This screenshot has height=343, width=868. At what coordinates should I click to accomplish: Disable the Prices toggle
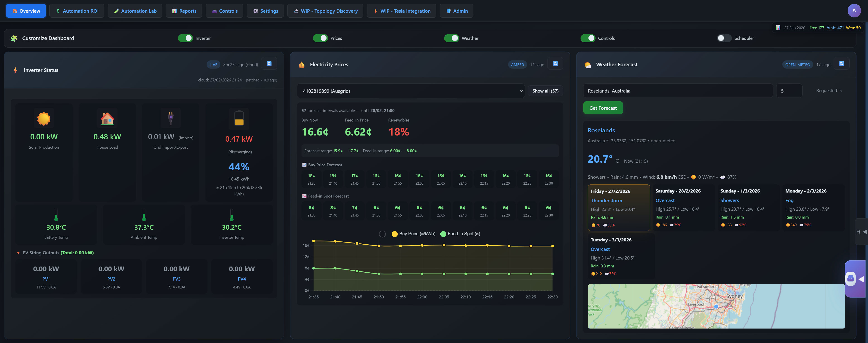point(321,38)
